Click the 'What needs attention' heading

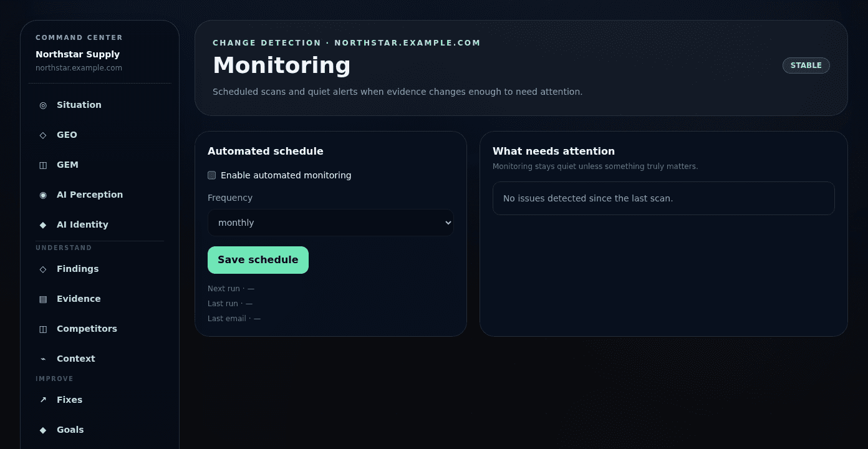tap(554, 151)
